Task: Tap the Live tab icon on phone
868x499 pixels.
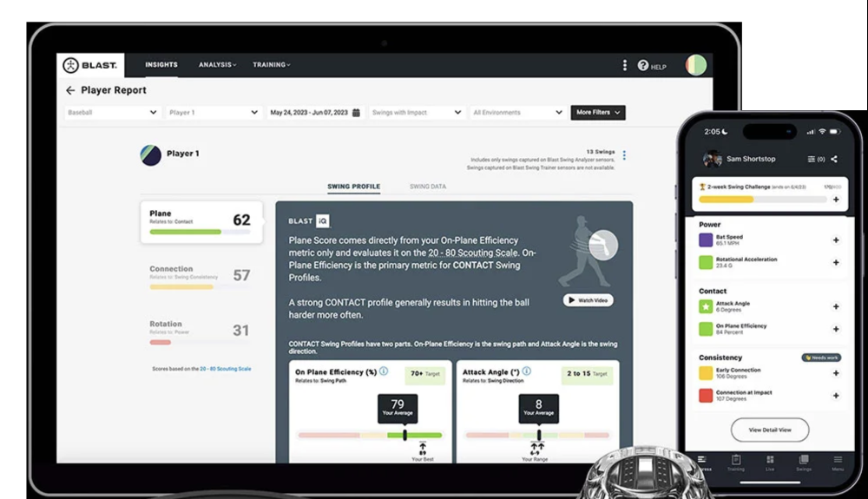Action: coord(770,460)
